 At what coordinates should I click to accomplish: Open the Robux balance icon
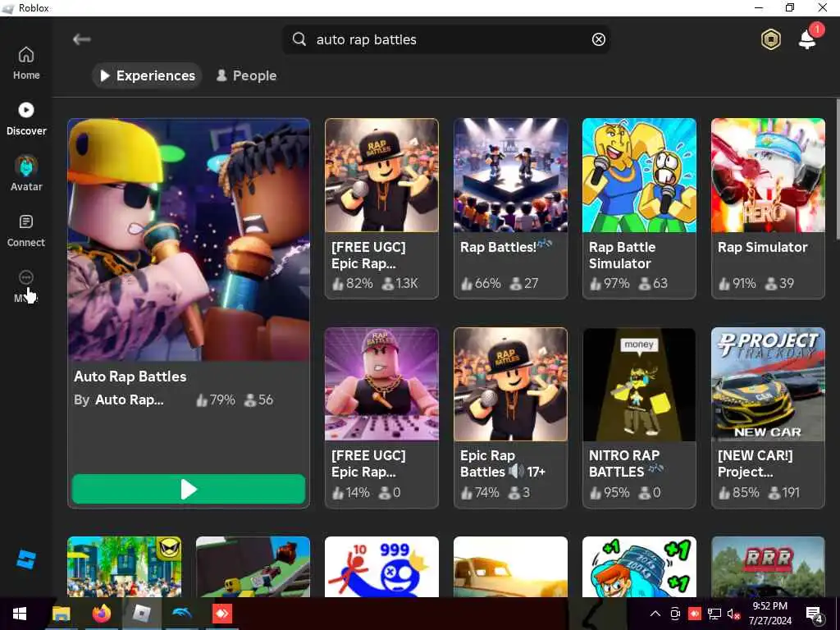771,39
